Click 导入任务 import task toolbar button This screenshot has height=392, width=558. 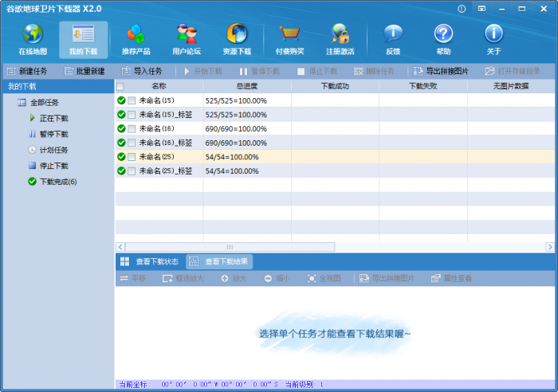point(142,71)
